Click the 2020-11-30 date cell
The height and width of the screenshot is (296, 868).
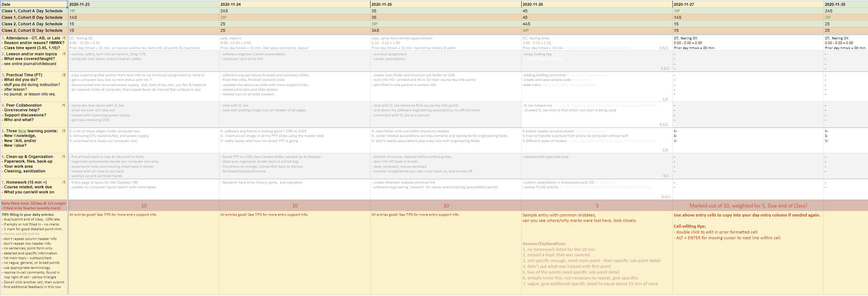845,4
